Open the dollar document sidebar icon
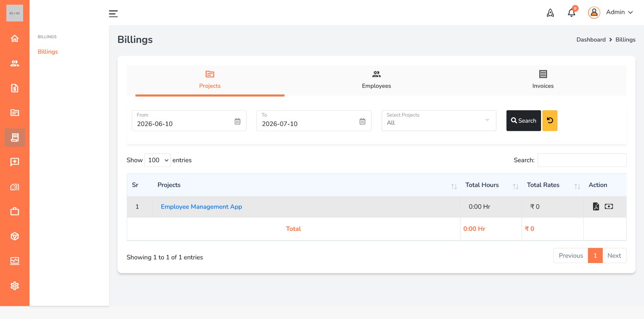Image resolution: width=644 pixels, height=319 pixels. 14,88
